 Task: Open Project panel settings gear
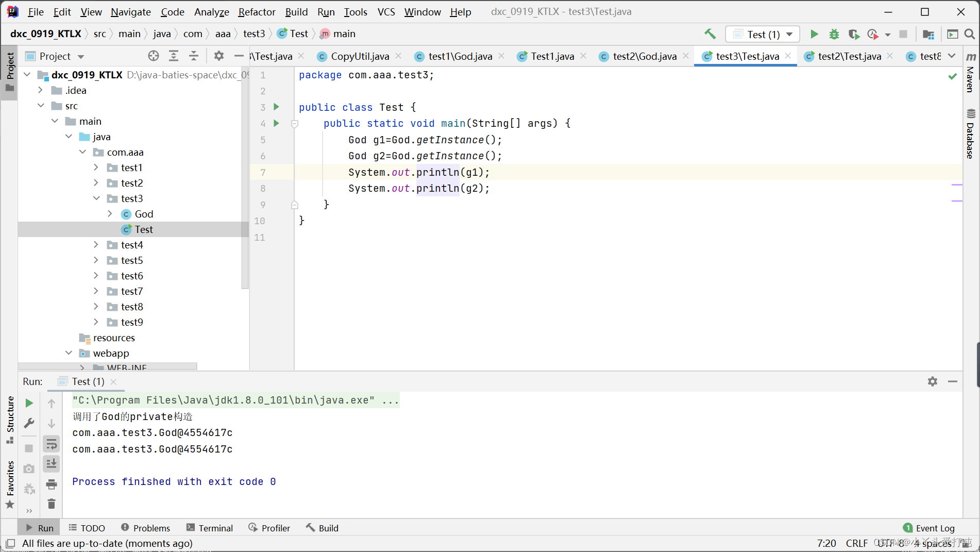pos(219,56)
